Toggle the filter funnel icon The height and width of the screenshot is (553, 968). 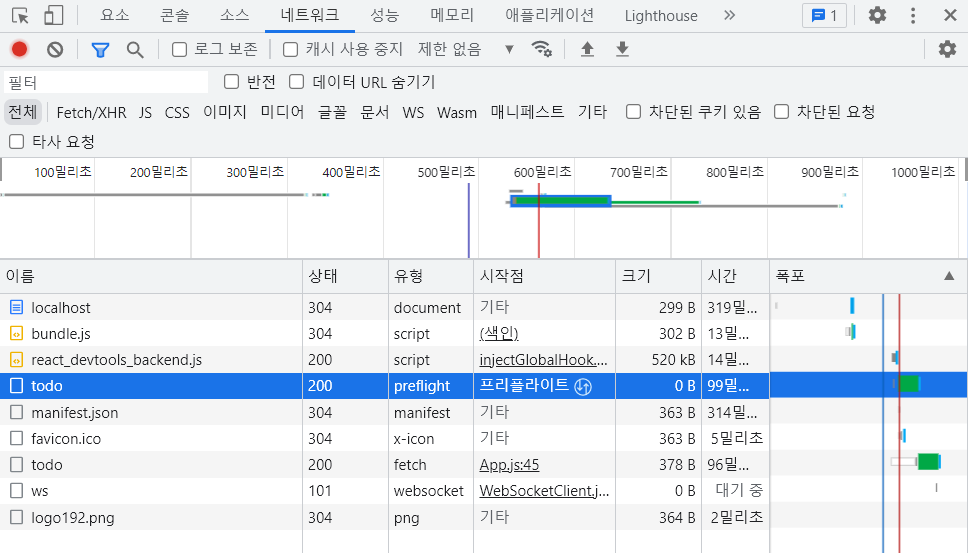point(100,49)
